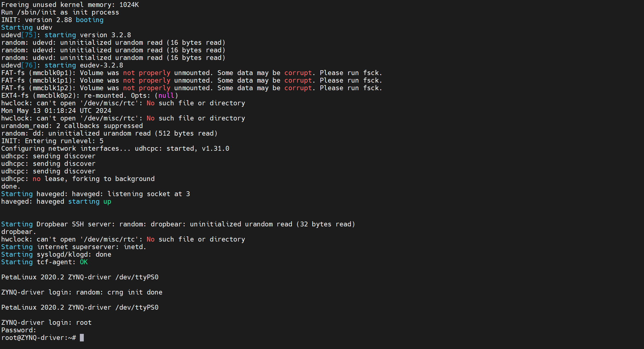644x349 pixels.
Task: Click the first 'PetaLinux 2020.2 ZYNQ-driver /dev/ttyPS0' banner
Action: pyautogui.click(x=80, y=277)
